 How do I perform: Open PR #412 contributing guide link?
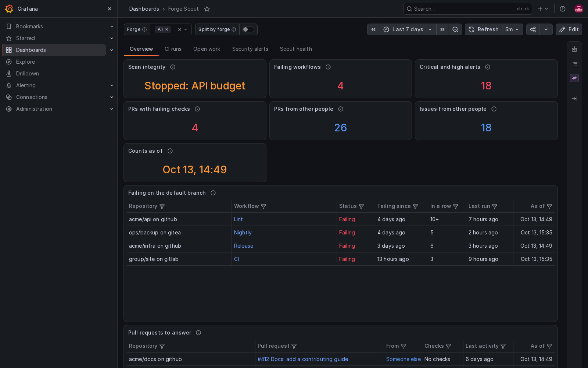tap(303, 359)
